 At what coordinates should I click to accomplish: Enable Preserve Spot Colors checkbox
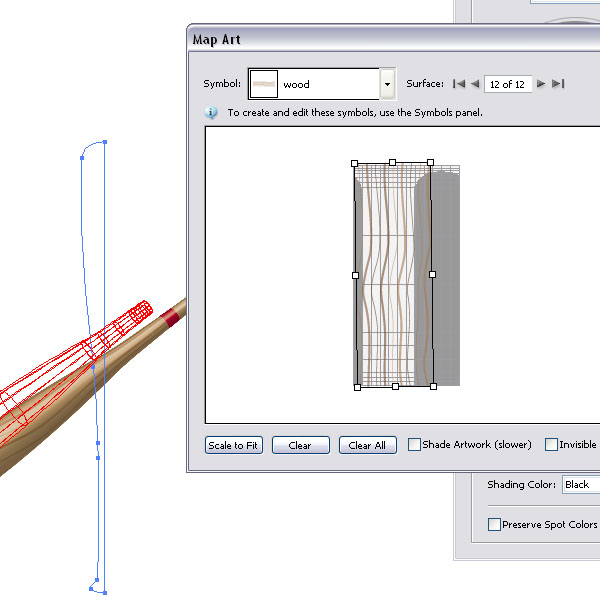click(494, 524)
